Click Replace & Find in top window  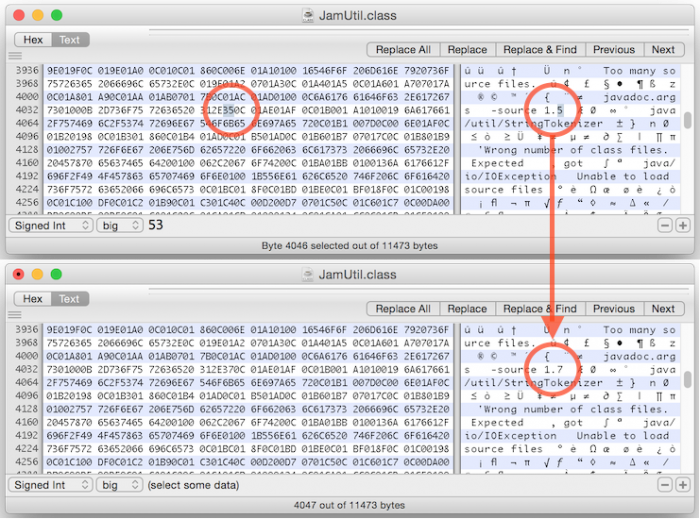point(540,50)
